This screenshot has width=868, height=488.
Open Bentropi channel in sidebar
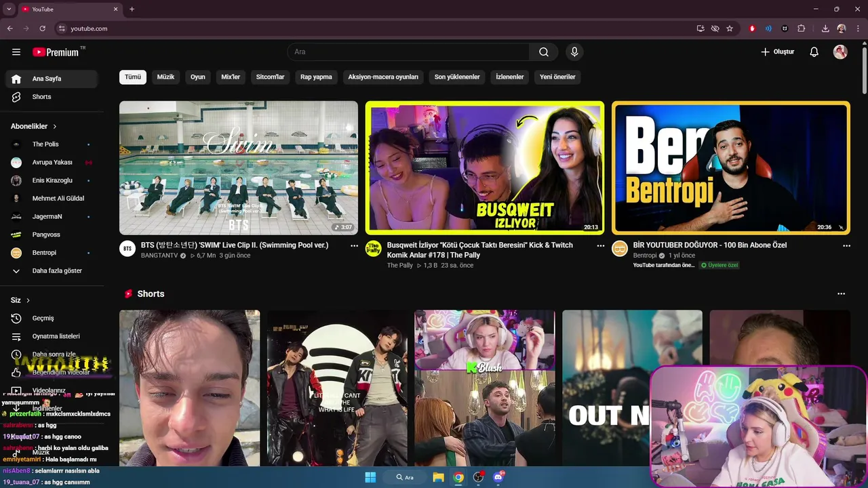tap(52, 253)
